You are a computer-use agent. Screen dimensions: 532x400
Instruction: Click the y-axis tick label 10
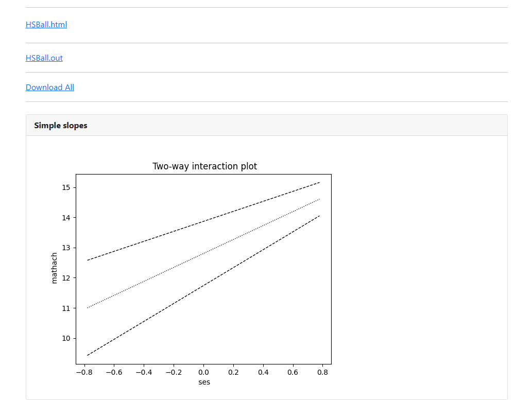tap(66, 338)
